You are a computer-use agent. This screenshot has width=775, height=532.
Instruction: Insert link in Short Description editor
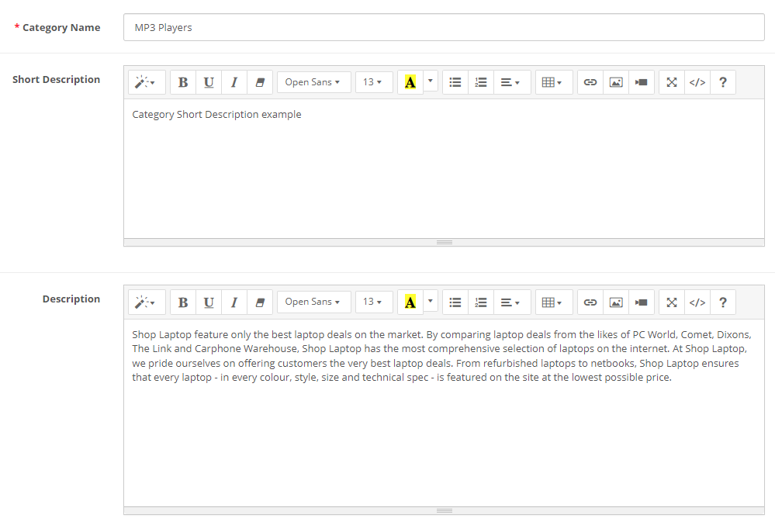pos(590,82)
